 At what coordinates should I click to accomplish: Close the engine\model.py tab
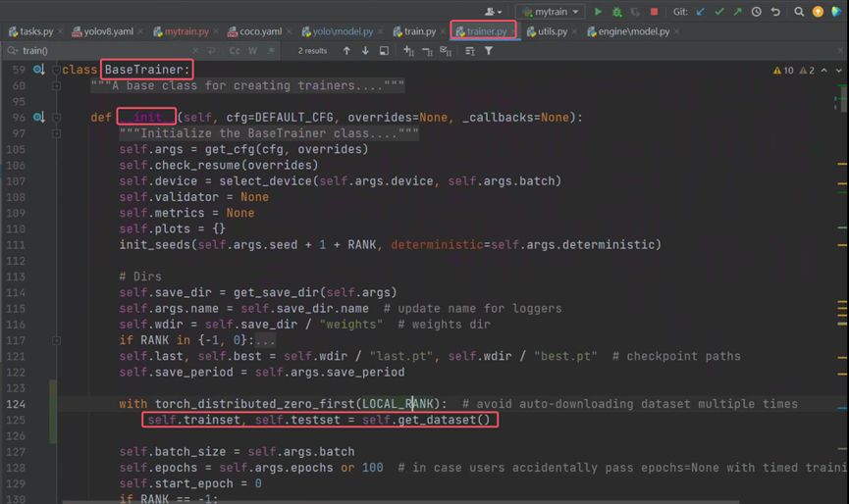click(x=677, y=31)
